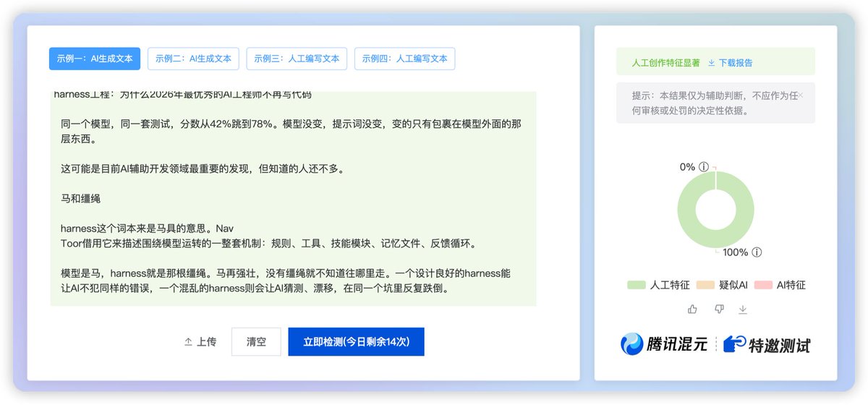
Task: Click the paragraph starting 同一个模型，同一套测试
Action: click(291, 131)
